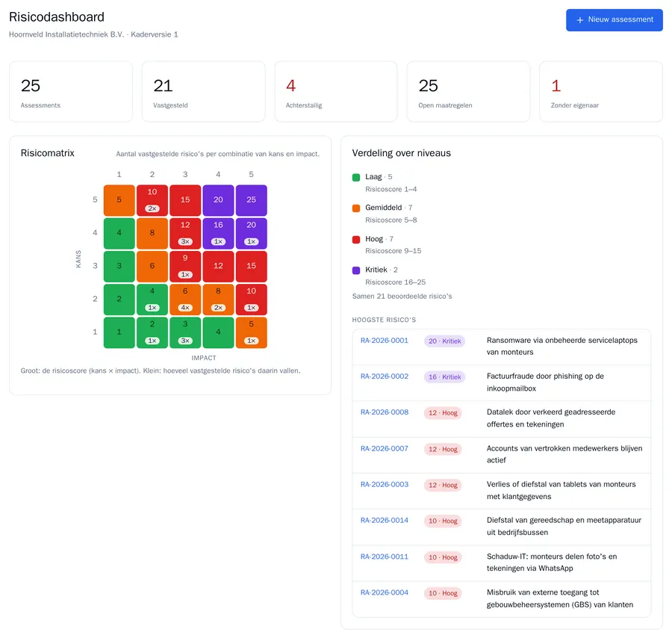Open risk link RA-2026-0007
This screenshot has height=638, width=672.
click(x=384, y=448)
